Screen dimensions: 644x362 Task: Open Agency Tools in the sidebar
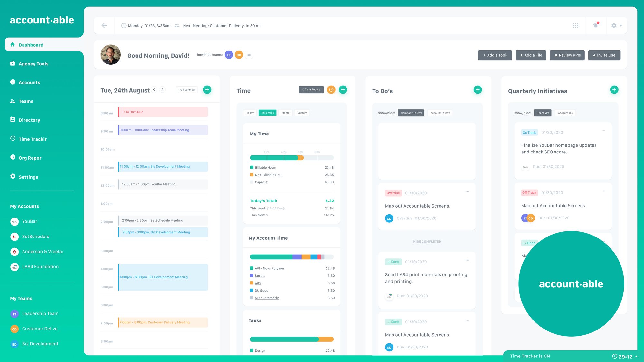tap(33, 64)
